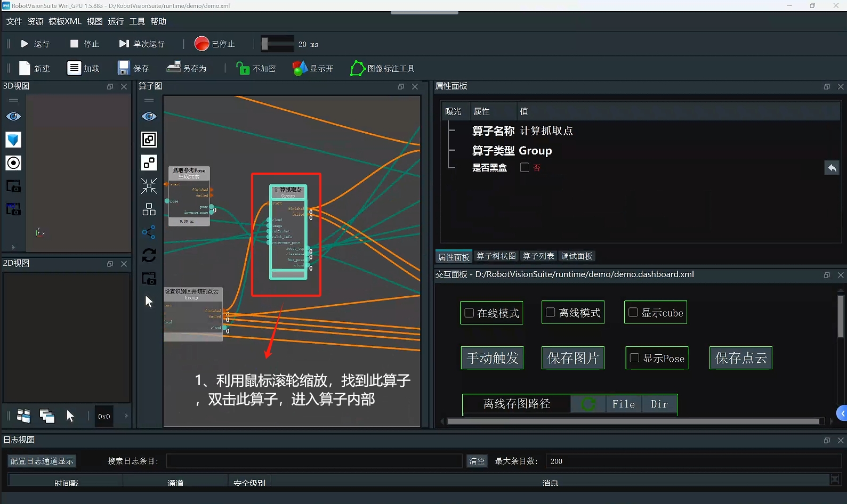The width and height of the screenshot is (847, 504).
Task: Open the 视图 menu
Action: click(x=94, y=21)
